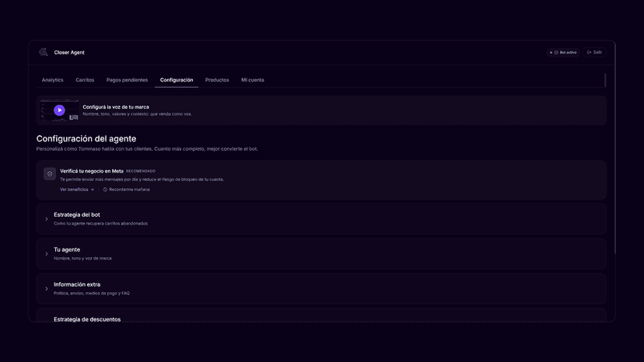This screenshot has width=644, height=362.
Task: Click the Meta verification shield icon
Action: click(50, 174)
